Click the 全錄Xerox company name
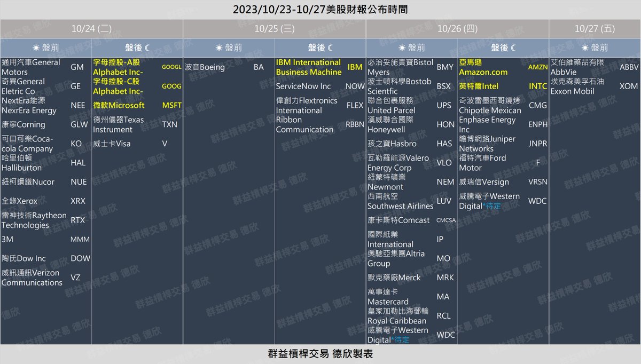The height and width of the screenshot is (364, 641). coord(21,201)
